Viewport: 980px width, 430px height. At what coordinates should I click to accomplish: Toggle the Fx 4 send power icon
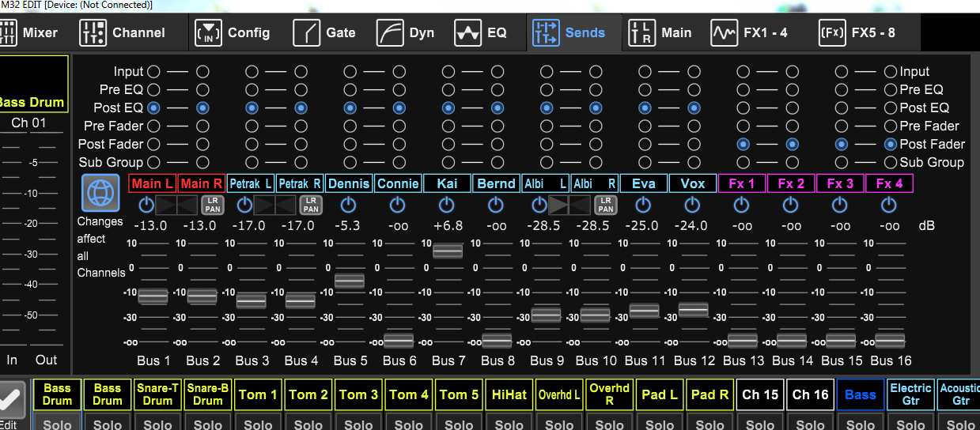(x=889, y=206)
